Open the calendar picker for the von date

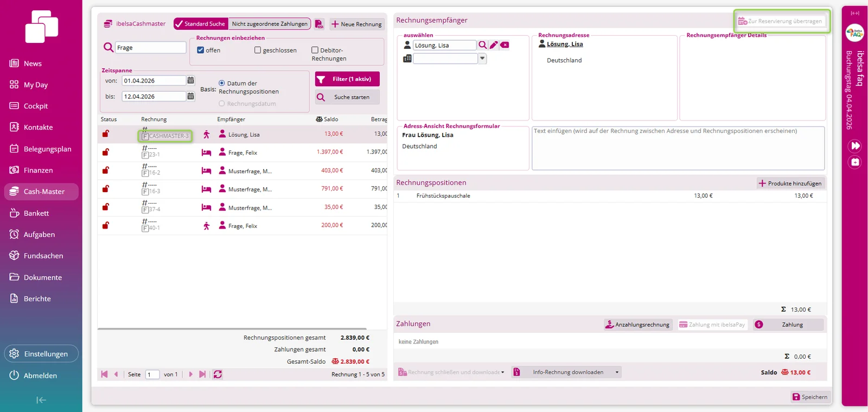pos(190,80)
